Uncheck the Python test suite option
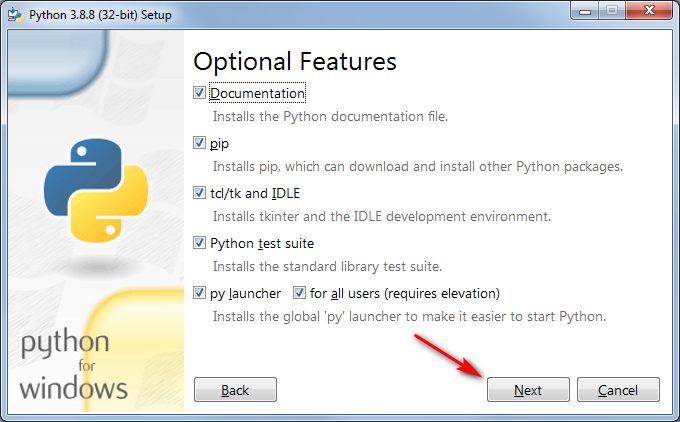Screen dimensions: 680x422 [x=199, y=243]
